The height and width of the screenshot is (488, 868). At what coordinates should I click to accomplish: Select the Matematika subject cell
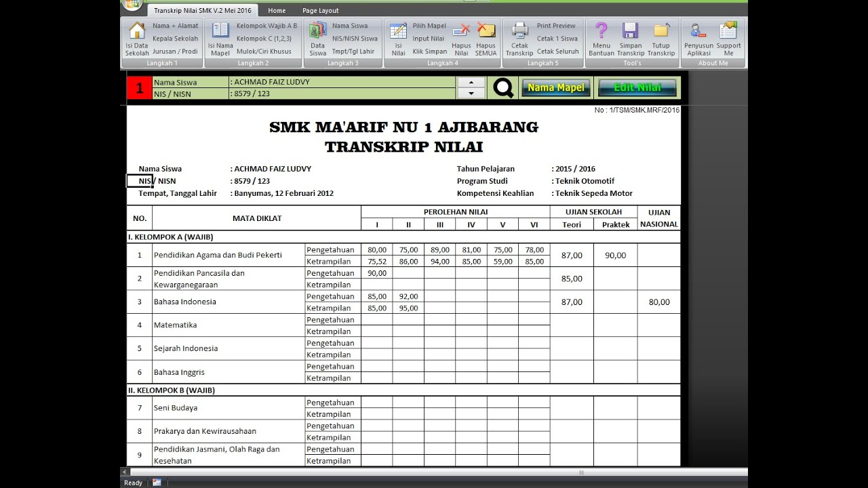pyautogui.click(x=229, y=325)
